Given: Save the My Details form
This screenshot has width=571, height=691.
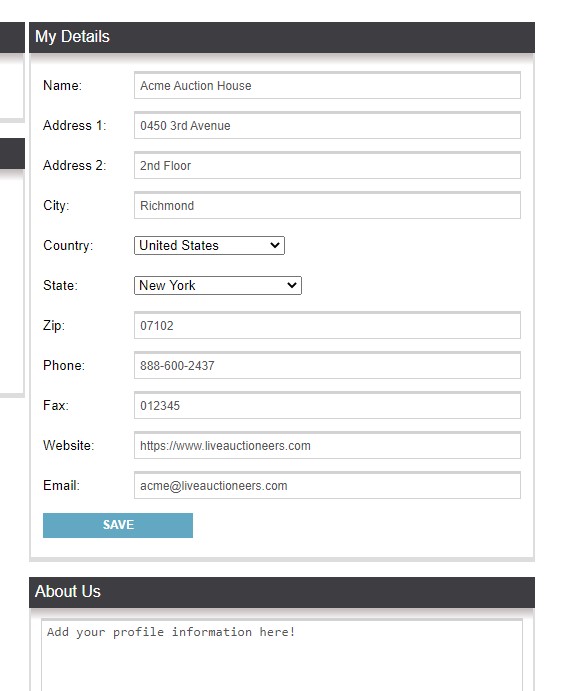Looking at the screenshot, I should [x=118, y=525].
